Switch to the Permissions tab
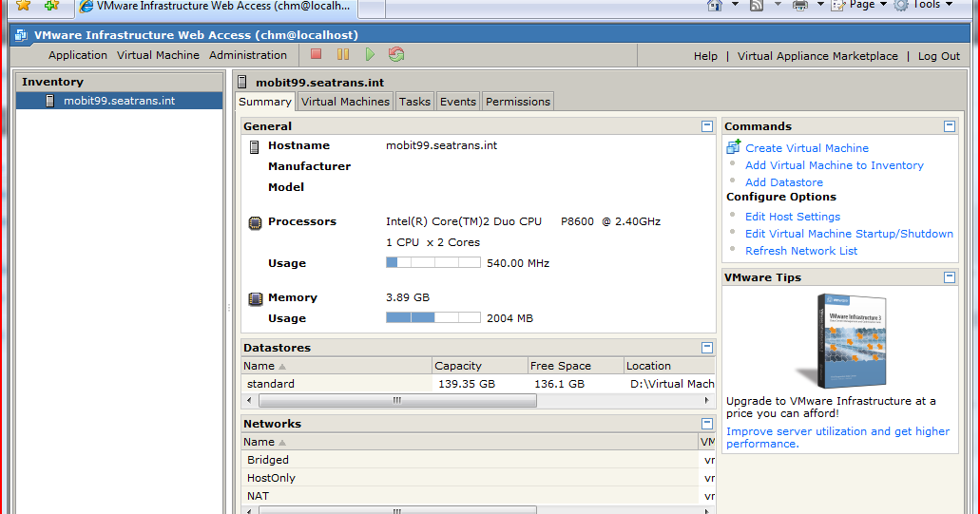This screenshot has width=980, height=514. [518, 101]
